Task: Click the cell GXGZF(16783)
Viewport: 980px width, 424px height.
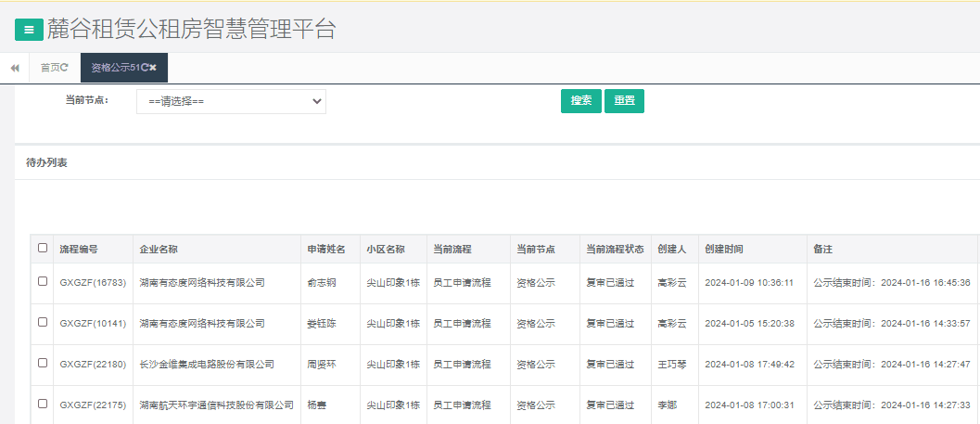Action: coord(93,283)
